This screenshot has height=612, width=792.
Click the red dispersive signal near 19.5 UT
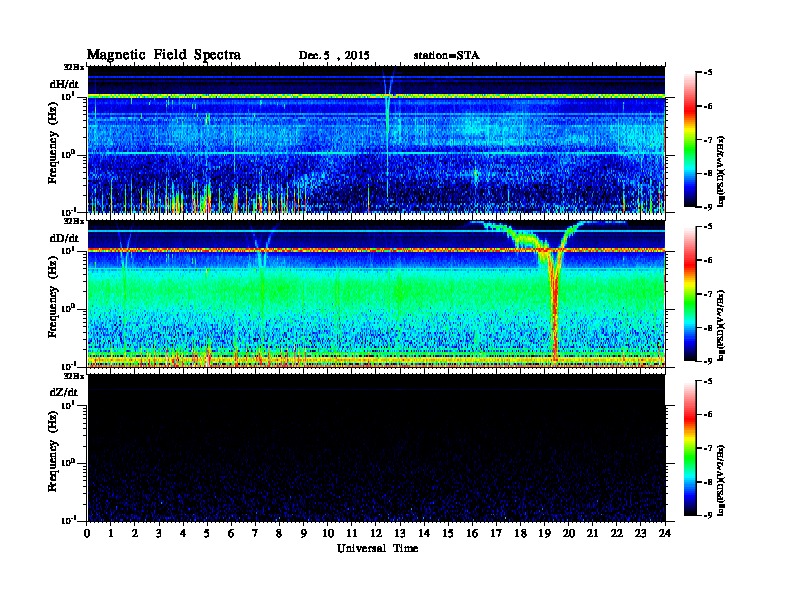(555, 303)
